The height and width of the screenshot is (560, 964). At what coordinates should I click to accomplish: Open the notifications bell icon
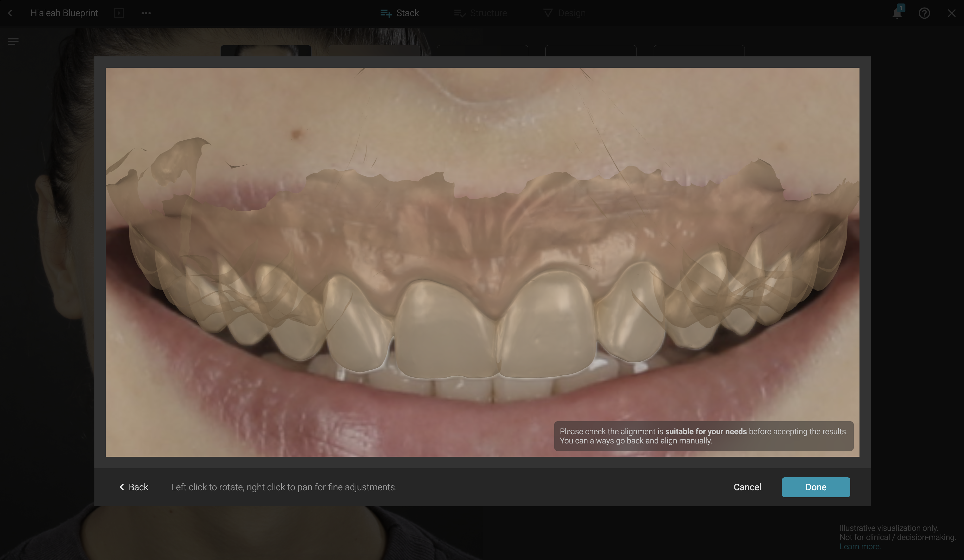pos(897,14)
